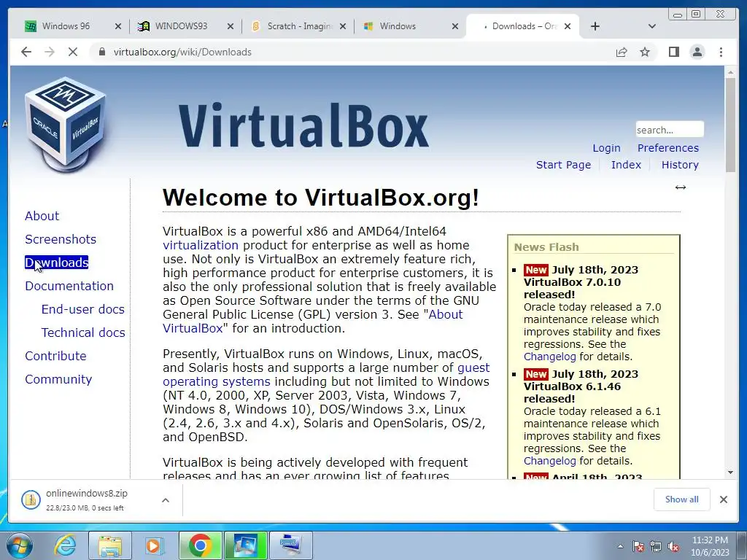Open the History link

point(680,165)
